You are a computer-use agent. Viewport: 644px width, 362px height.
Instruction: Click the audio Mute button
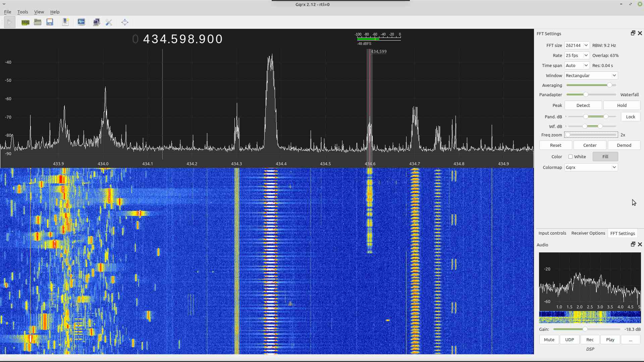click(549, 340)
